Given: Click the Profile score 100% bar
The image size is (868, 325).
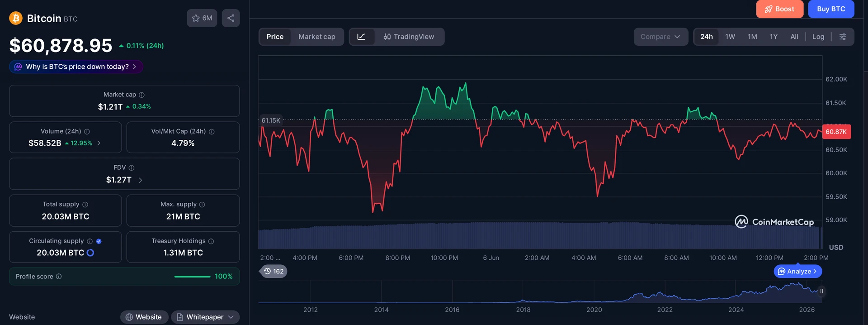Looking at the screenshot, I should pyautogui.click(x=192, y=276).
